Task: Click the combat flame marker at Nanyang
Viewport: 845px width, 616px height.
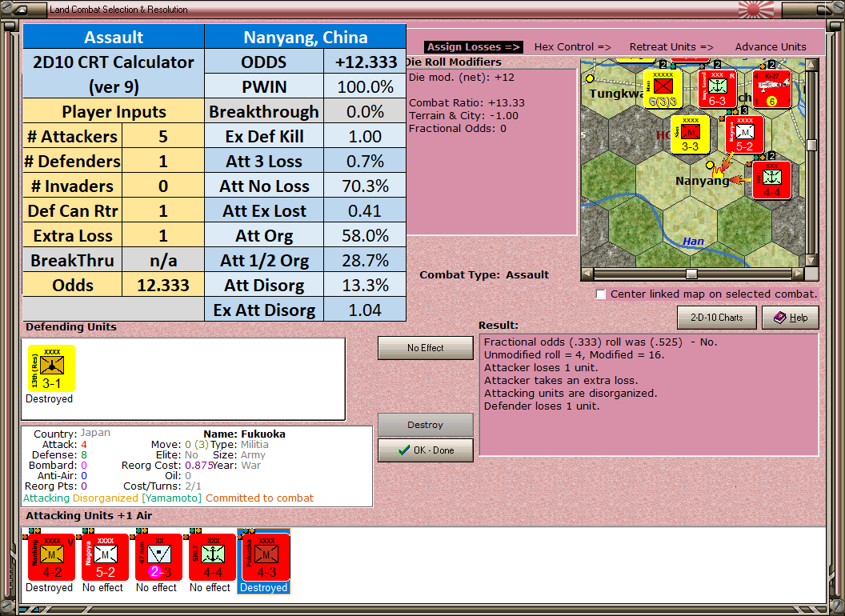Action: tap(718, 173)
